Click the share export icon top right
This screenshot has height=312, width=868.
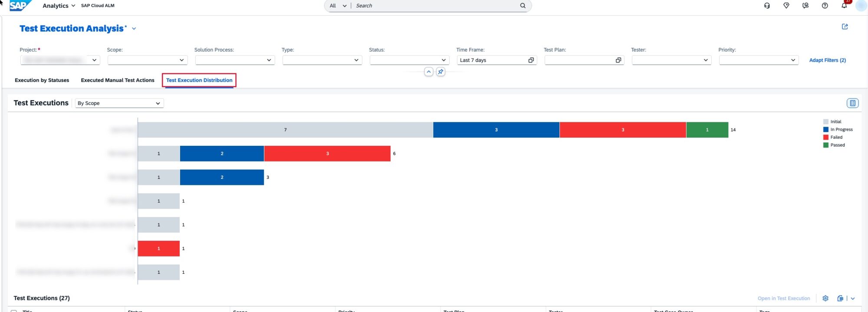pyautogui.click(x=845, y=27)
